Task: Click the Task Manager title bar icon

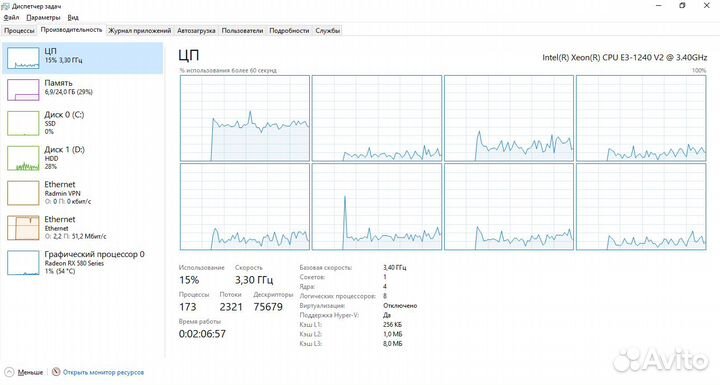Action: coord(6,6)
